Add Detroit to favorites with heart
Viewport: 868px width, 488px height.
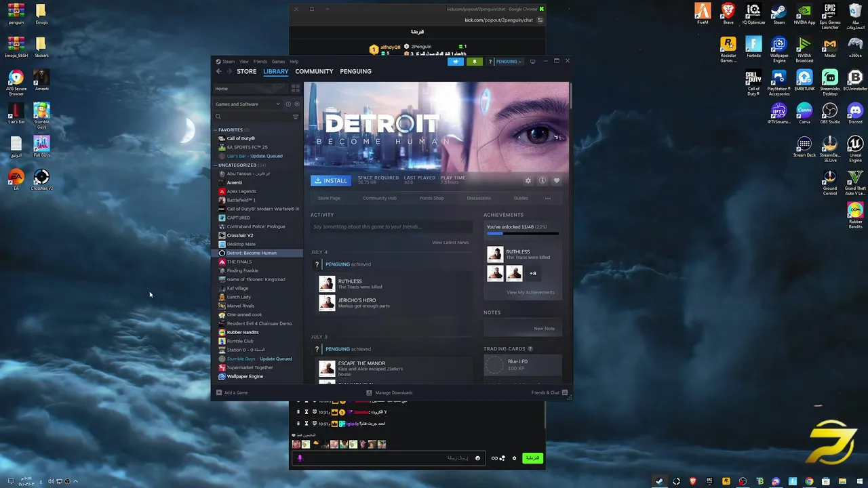pos(557,180)
